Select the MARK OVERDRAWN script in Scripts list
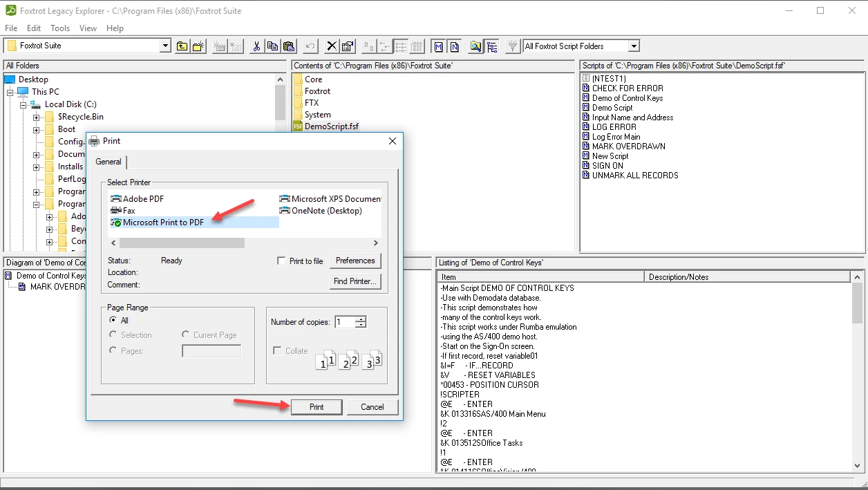 [x=629, y=147]
